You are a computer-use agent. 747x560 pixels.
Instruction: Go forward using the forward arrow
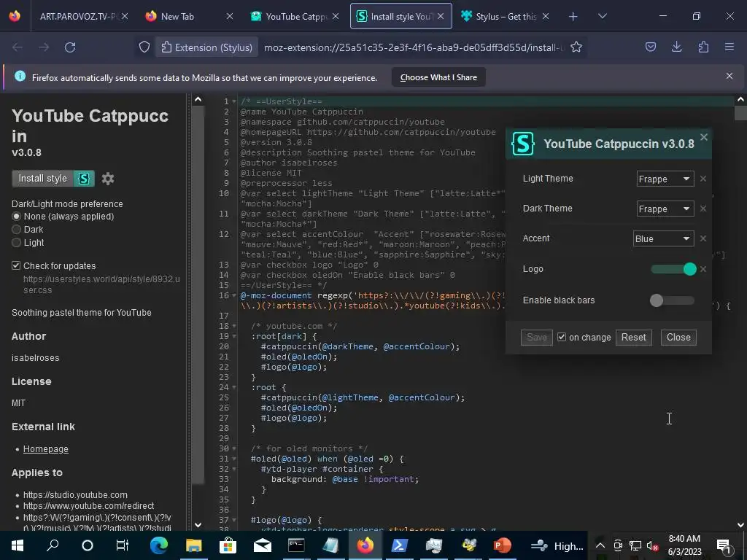pos(44,47)
